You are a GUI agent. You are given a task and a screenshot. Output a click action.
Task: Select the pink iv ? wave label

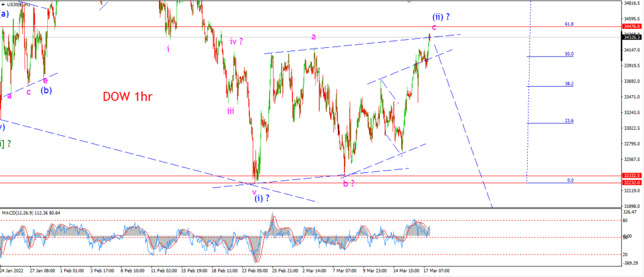click(236, 41)
